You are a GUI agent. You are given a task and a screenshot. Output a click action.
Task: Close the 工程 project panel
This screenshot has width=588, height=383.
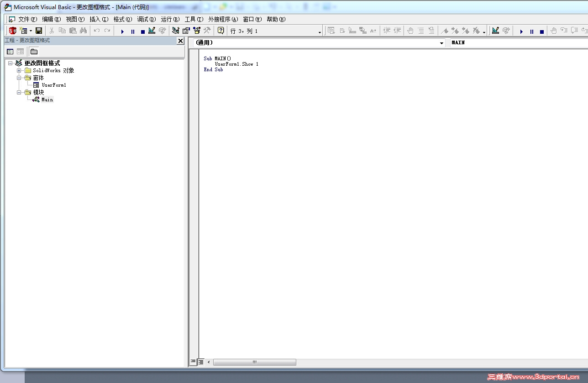click(180, 41)
